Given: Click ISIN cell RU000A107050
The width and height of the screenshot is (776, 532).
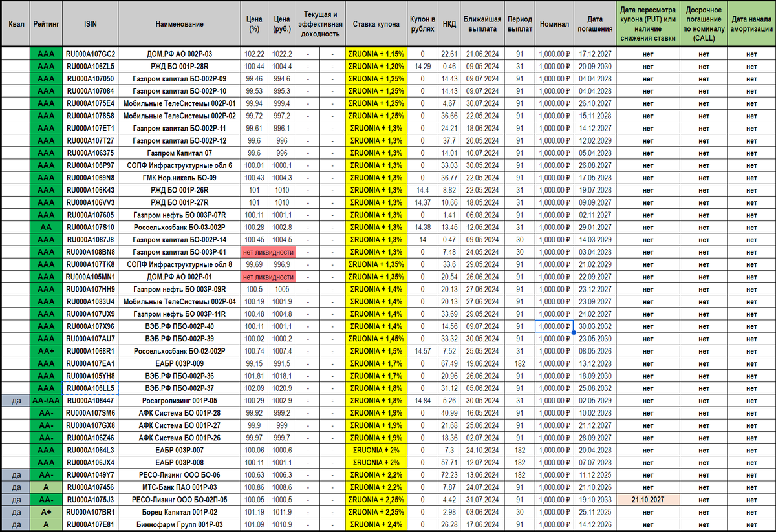Looking at the screenshot, I should pyautogui.click(x=90, y=78).
